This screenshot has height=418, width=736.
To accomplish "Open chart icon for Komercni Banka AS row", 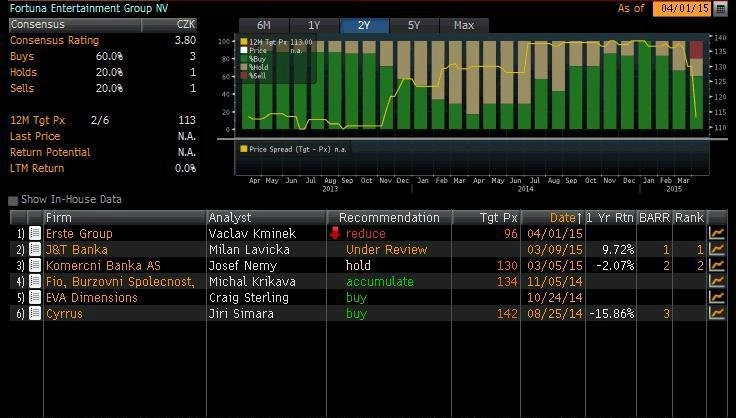I will coord(717,265).
